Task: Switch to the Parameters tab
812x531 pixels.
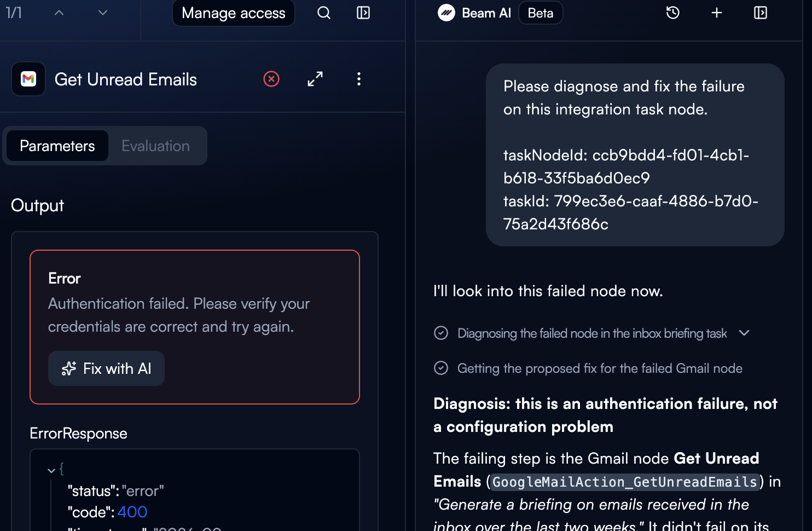Action: pyautogui.click(x=57, y=146)
